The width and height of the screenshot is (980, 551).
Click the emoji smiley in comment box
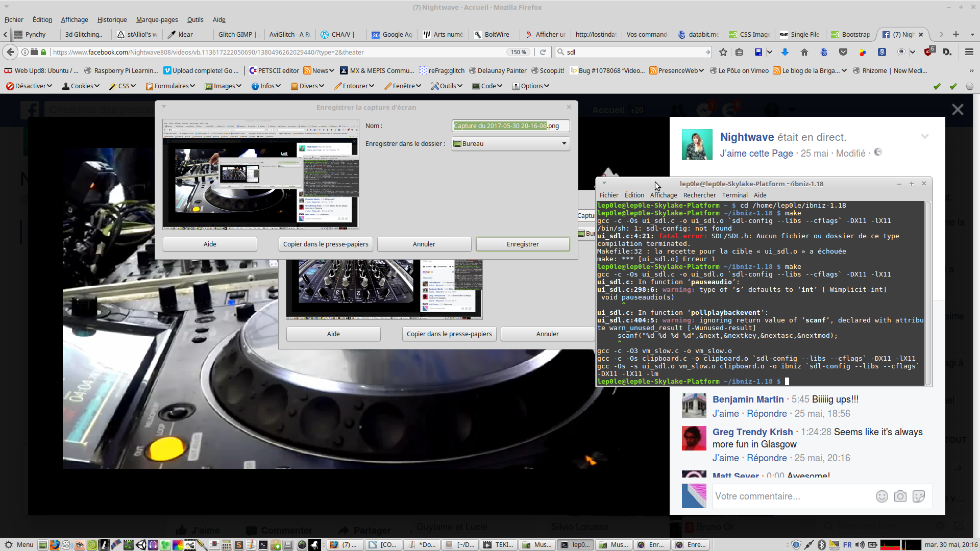point(881,496)
